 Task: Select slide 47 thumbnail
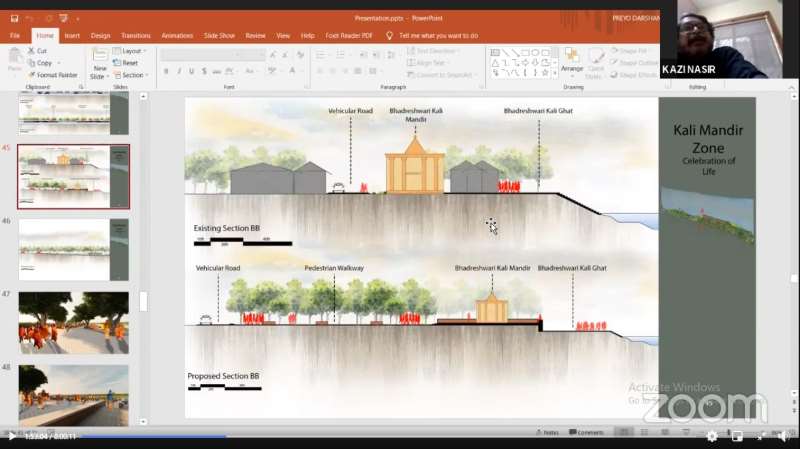[73, 320]
